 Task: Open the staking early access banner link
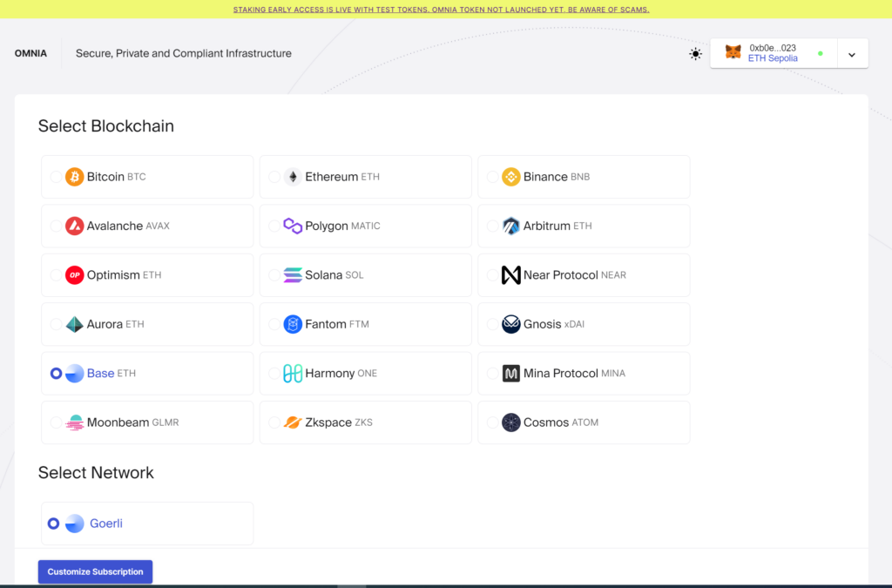tap(441, 10)
